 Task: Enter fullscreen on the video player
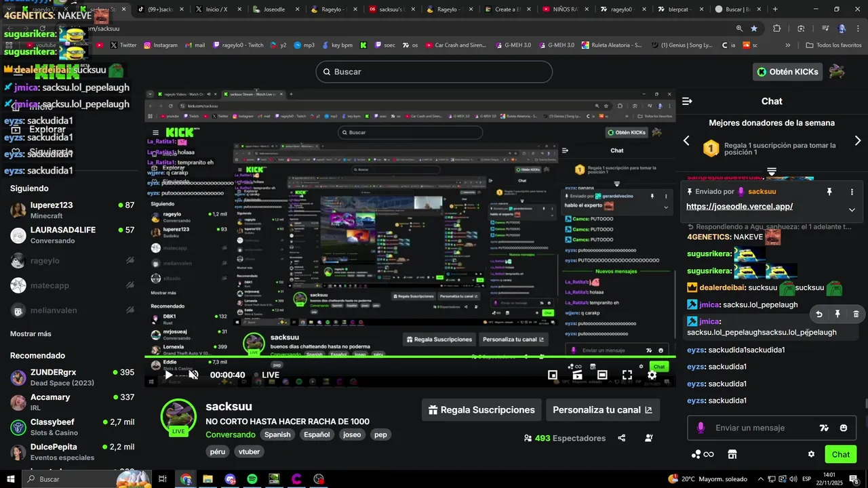click(627, 375)
